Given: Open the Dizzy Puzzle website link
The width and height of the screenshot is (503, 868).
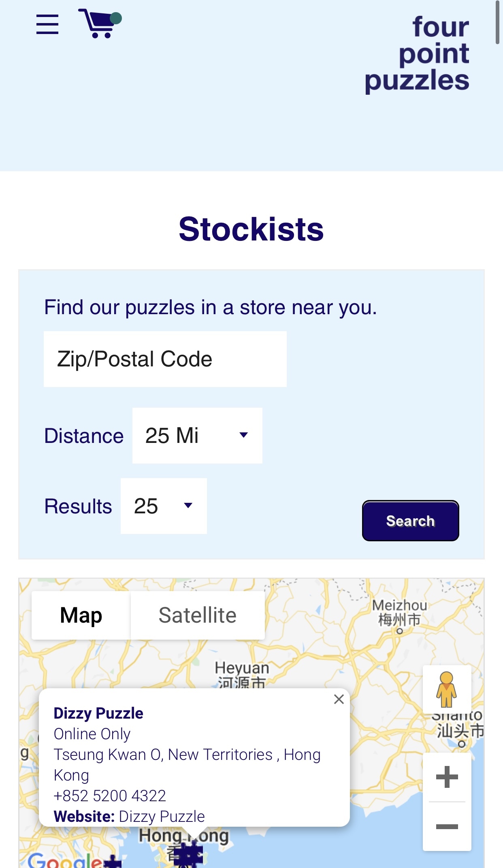Looking at the screenshot, I should (162, 817).
